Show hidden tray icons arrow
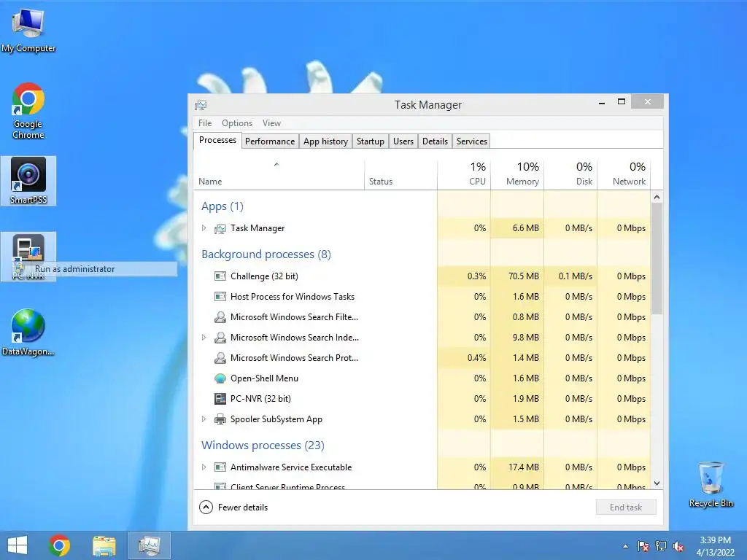This screenshot has height=560, width=747. click(625, 547)
